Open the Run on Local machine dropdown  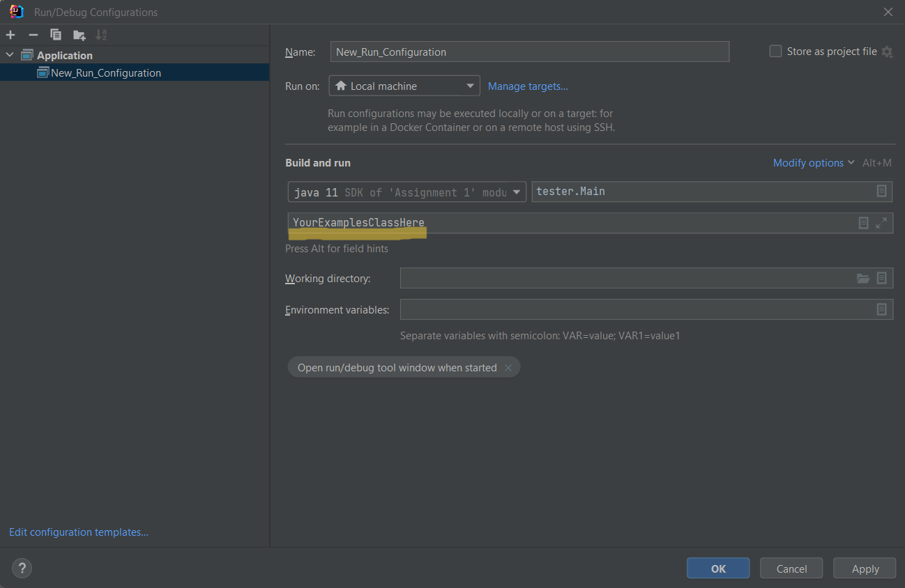404,86
